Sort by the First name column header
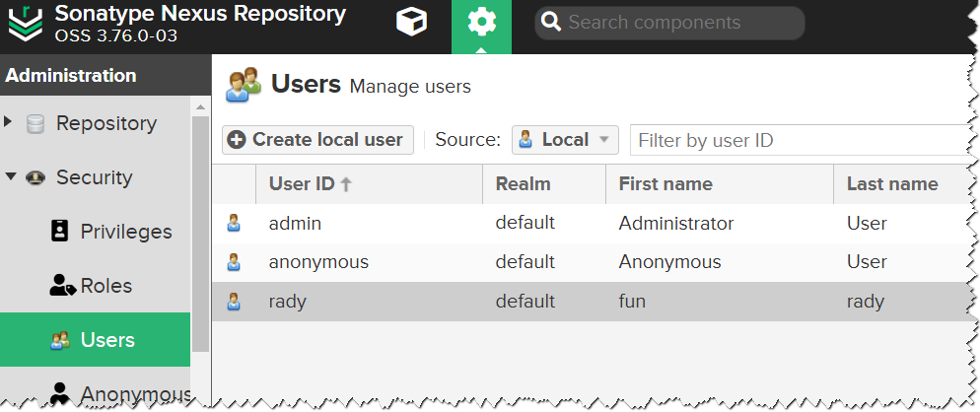 720,183
